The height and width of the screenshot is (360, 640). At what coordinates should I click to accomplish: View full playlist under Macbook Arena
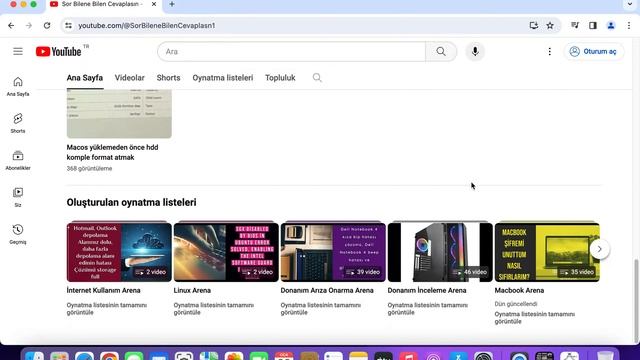click(535, 318)
